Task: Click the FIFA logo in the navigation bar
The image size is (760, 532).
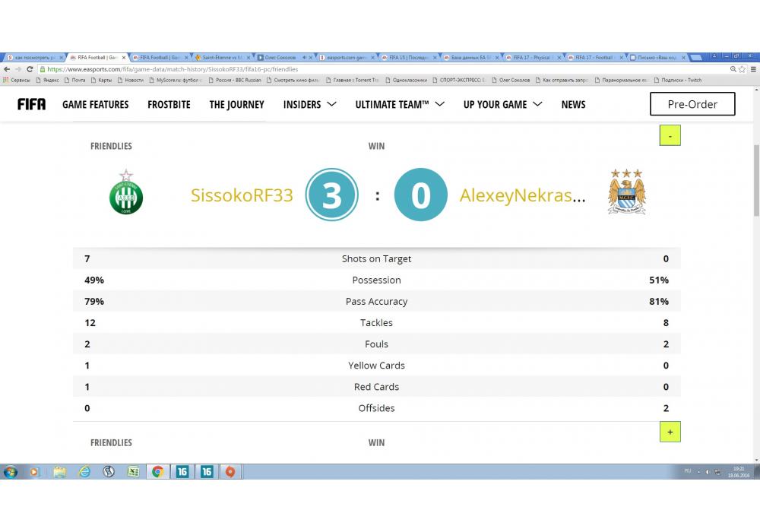Action: [x=31, y=104]
